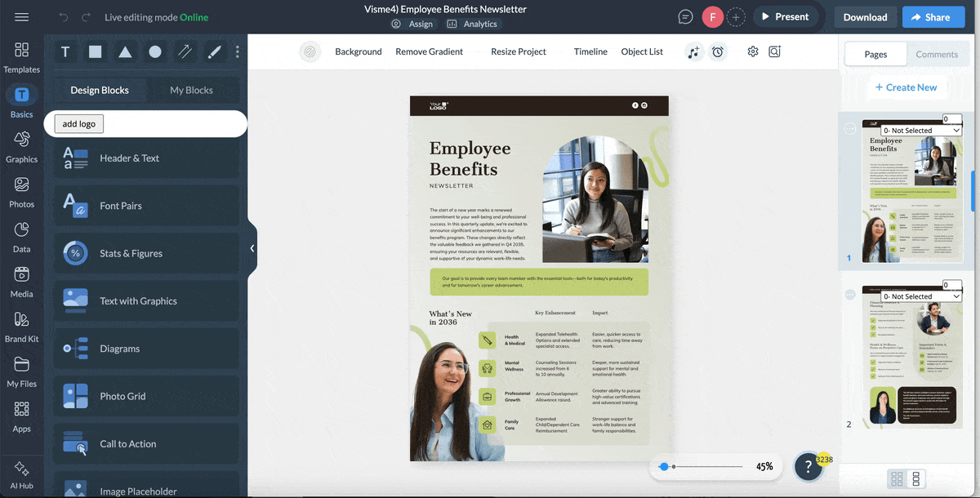Open the Brand Kit panel

click(x=21, y=326)
